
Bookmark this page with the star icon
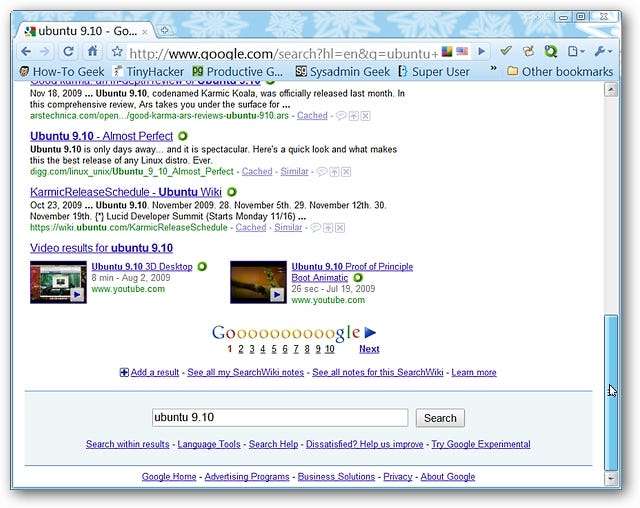117,51
